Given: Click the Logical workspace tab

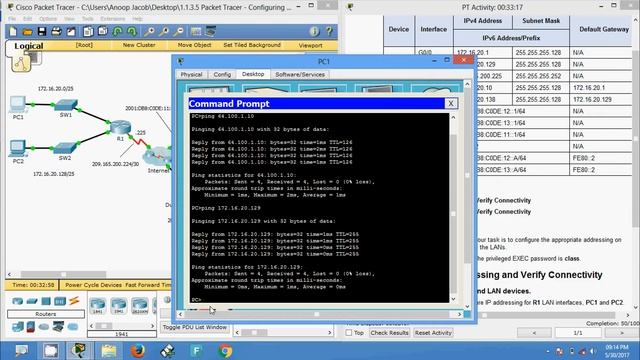Looking at the screenshot, I should (29, 46).
